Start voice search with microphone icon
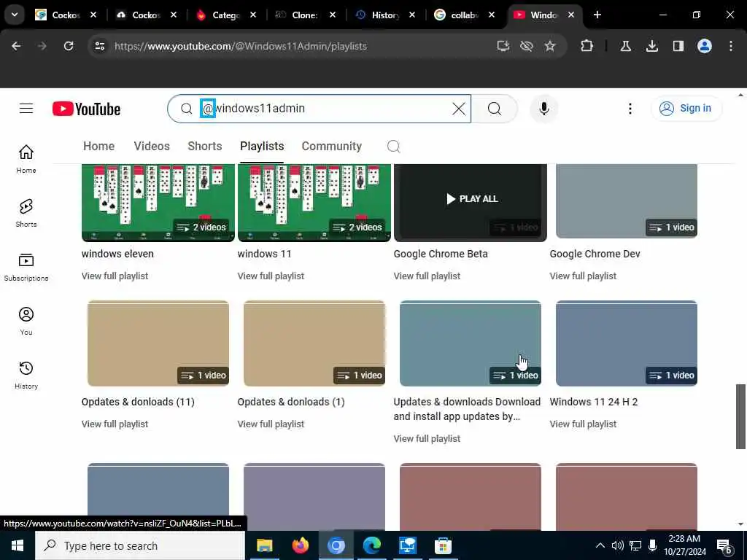The image size is (747, 560). 544,109
